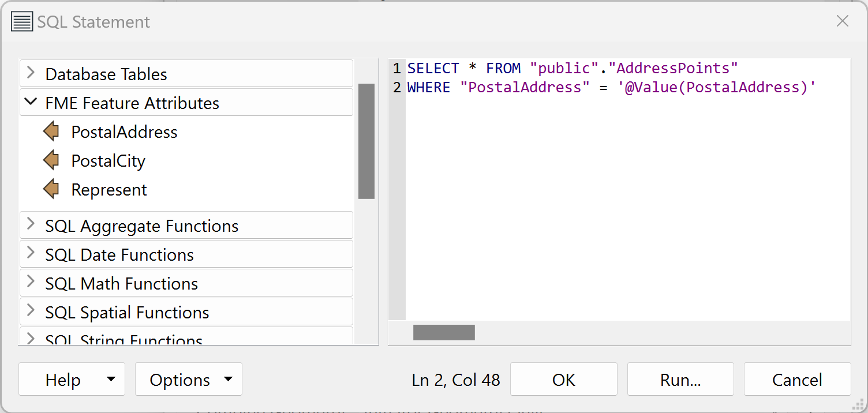The height and width of the screenshot is (413, 868).
Task: Click the PostalAddress attribute arrow icon
Action: [51, 132]
